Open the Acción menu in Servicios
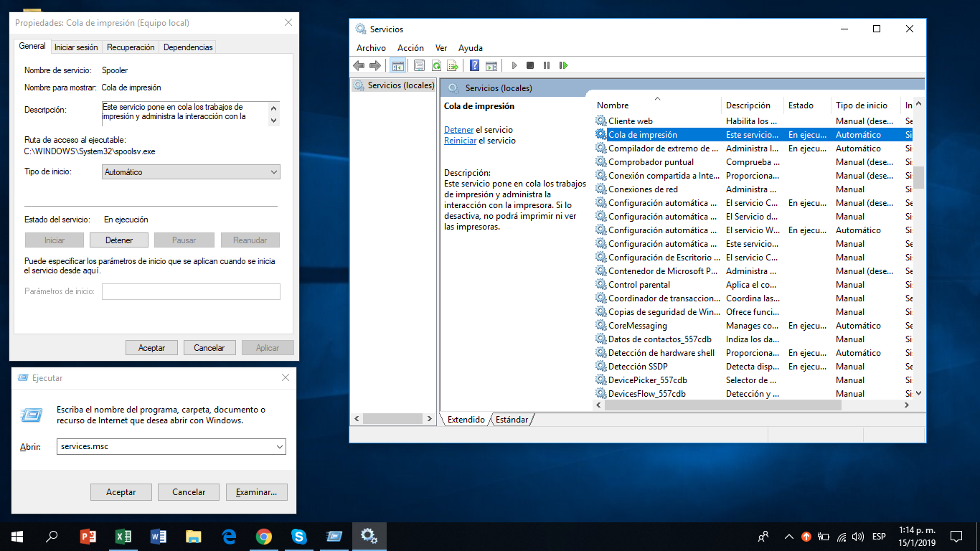 [x=410, y=48]
